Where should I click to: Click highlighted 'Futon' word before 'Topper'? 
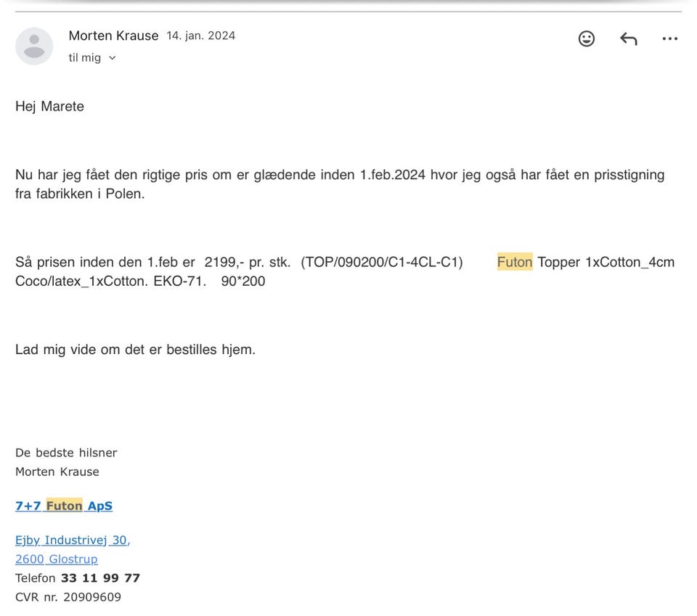coord(515,262)
